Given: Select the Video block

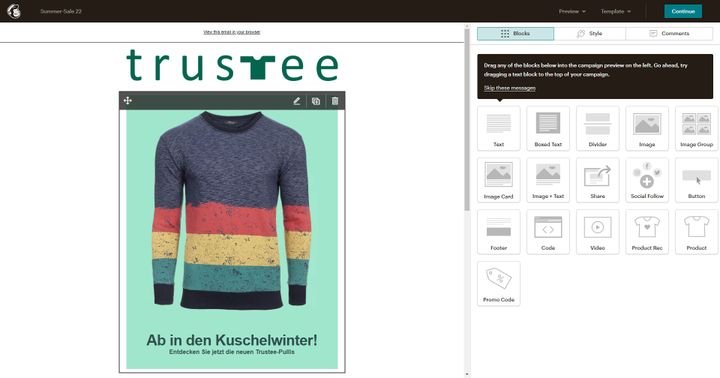Looking at the screenshot, I should coord(597,232).
